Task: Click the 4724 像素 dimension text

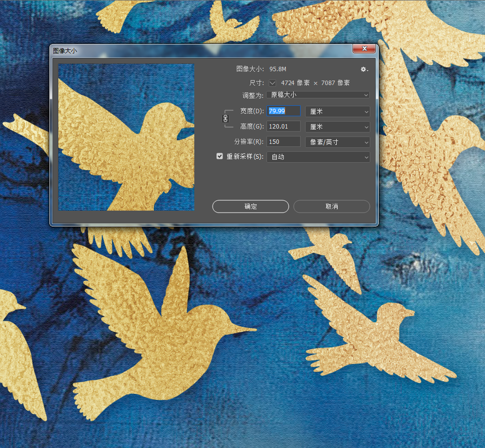Action: [x=295, y=83]
